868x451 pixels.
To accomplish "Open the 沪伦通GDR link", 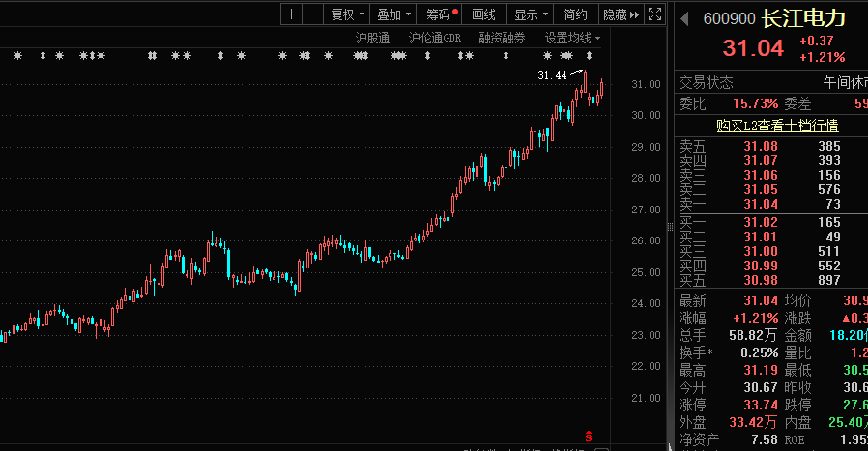I will [x=434, y=38].
